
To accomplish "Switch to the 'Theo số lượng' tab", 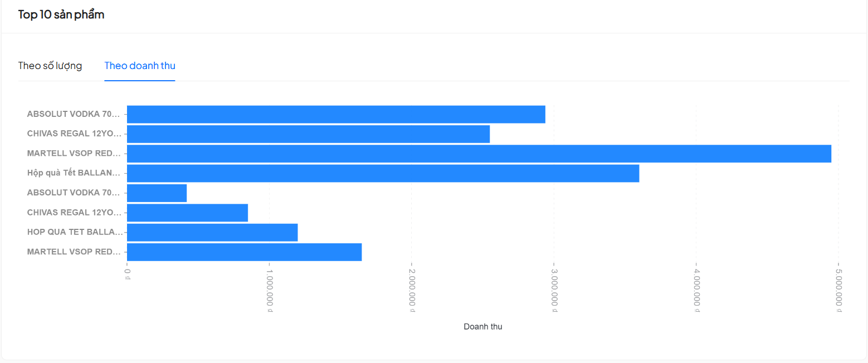I will (50, 66).
